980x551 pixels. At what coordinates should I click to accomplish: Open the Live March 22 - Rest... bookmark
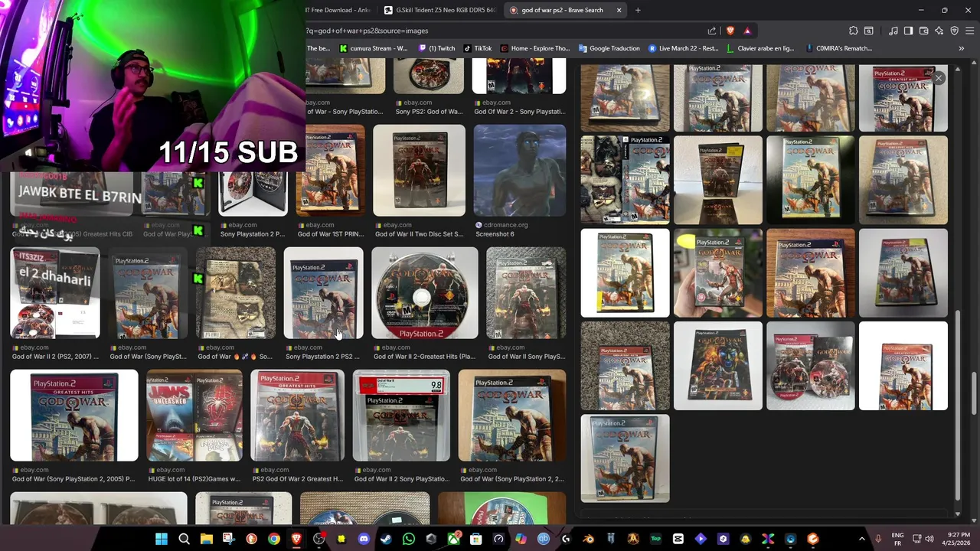point(684,48)
